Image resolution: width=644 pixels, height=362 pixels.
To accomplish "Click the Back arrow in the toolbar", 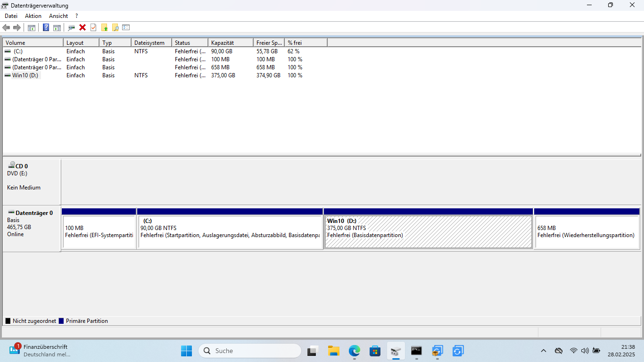I will click(6, 27).
